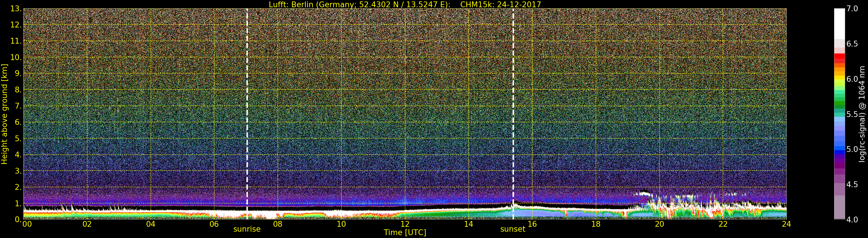Click the 13 tick label on the height axis

pos(16,9)
